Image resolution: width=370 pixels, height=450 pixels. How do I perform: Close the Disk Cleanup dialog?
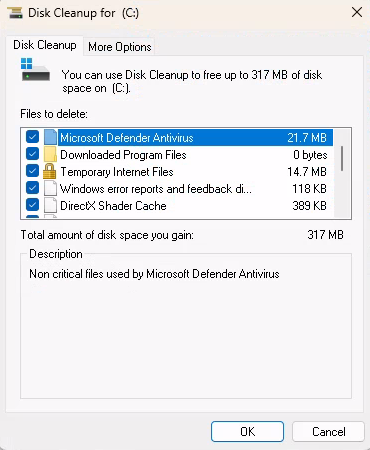pos(357,13)
